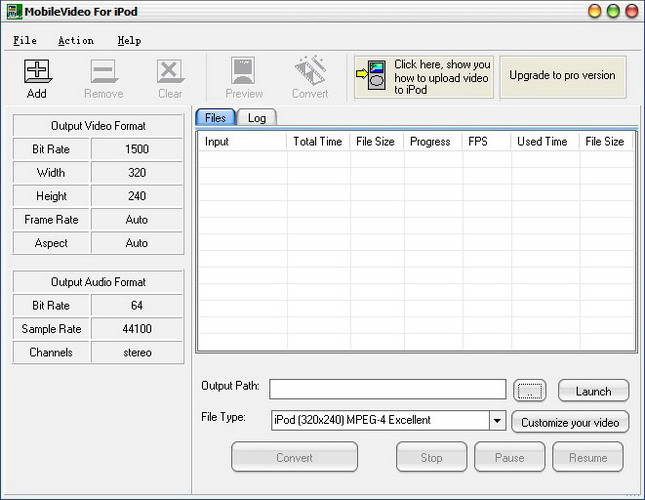Click the Output Audio Format header
645x500 pixels.
[98, 282]
